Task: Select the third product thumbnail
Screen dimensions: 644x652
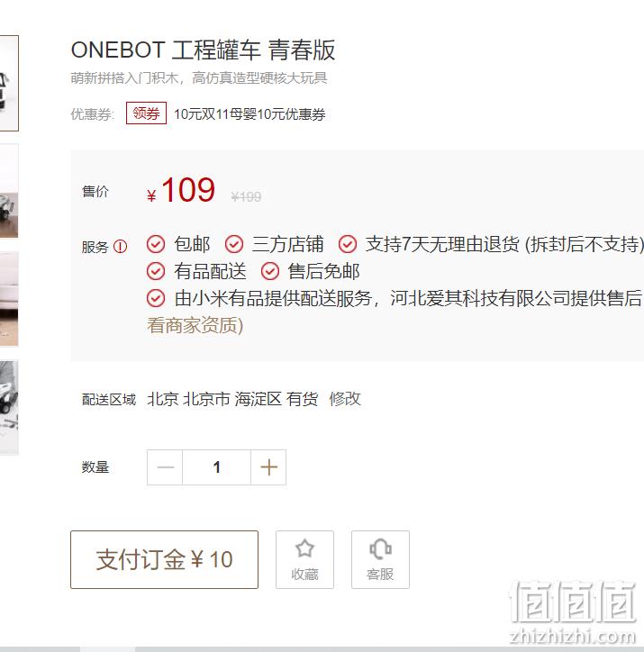Action: (x=9, y=299)
